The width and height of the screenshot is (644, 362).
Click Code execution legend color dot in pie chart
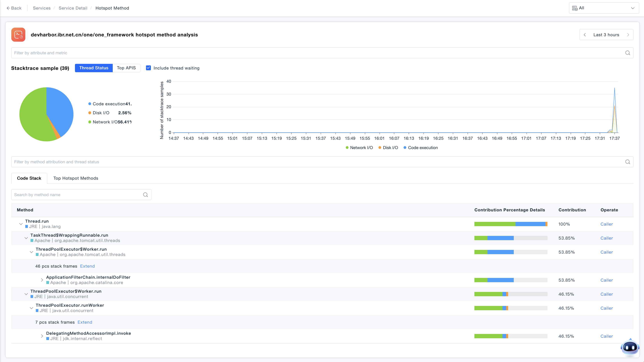(90, 104)
